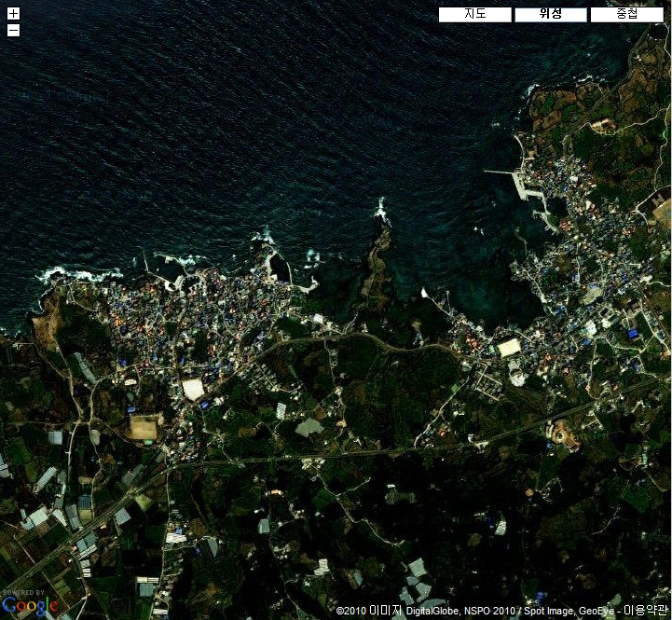Zoom in with the plus button

(13, 14)
